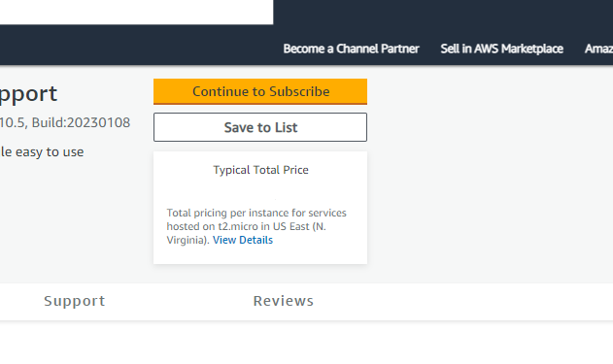Image resolution: width=613 pixels, height=364 pixels.
Task: Click the Continue to Subscribe button
Action: pos(260,91)
